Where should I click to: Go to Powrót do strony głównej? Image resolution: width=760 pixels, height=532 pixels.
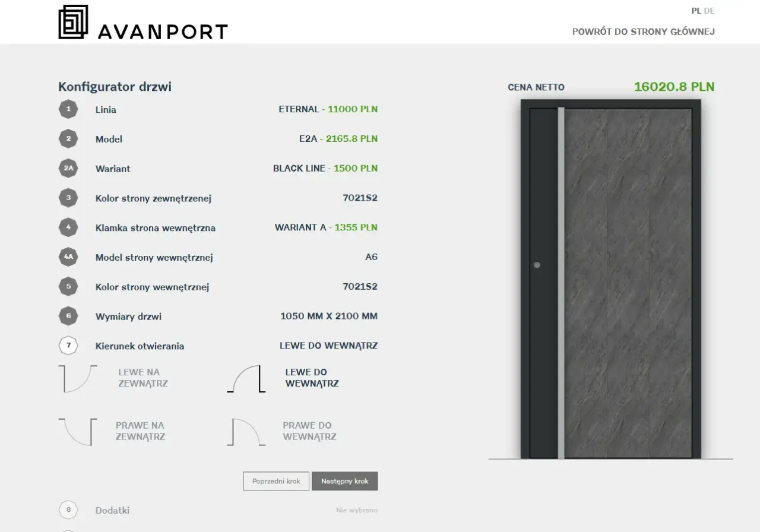[644, 31]
